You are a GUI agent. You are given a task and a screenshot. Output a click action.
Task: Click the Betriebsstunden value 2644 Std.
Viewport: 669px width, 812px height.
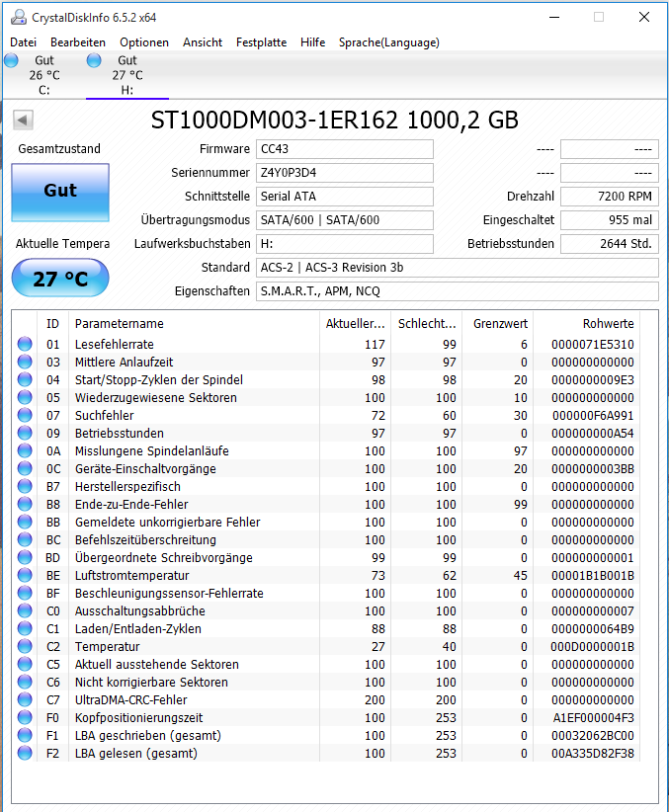[x=610, y=244]
